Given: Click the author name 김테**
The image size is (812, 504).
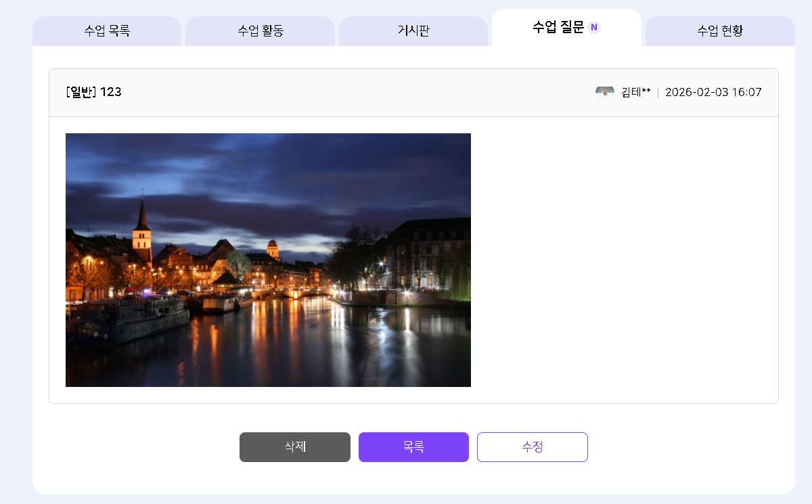Looking at the screenshot, I should click(x=635, y=92).
